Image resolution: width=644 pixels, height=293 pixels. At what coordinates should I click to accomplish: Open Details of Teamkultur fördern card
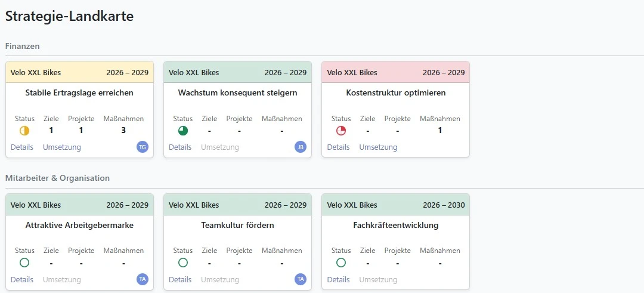pyautogui.click(x=180, y=280)
